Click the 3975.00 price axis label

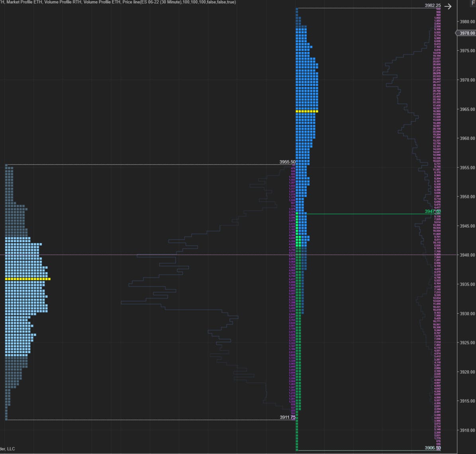click(467, 51)
